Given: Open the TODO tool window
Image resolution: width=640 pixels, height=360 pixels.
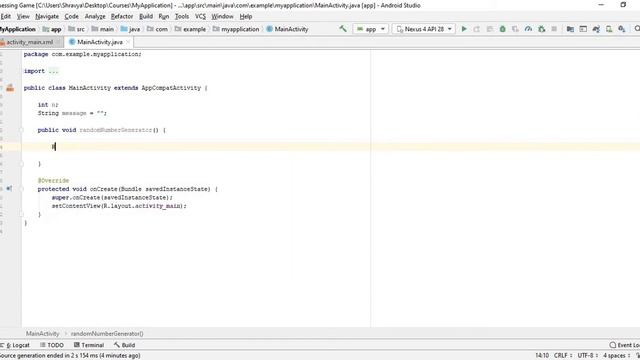Looking at the screenshot, I should tap(52, 345).
